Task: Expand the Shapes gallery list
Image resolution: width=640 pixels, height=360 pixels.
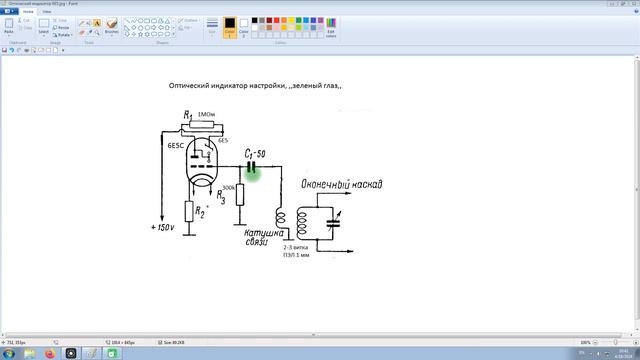Action: (x=173, y=35)
